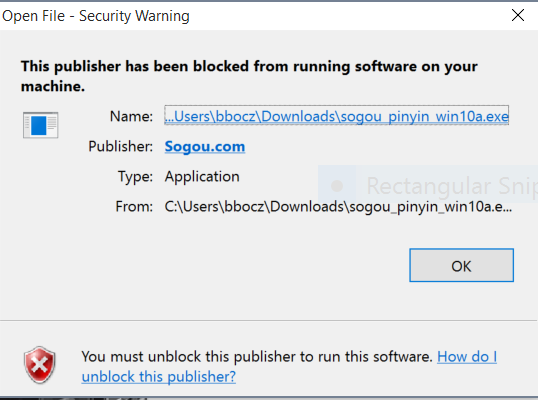Select the faded Rectangular Snip overlay text
The image size is (538, 400).
click(452, 186)
